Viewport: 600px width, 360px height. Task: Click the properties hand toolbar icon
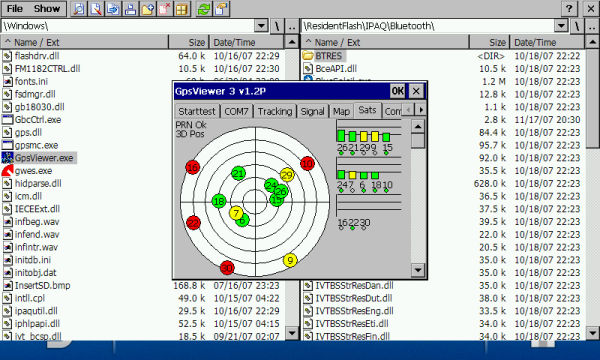click(x=221, y=9)
